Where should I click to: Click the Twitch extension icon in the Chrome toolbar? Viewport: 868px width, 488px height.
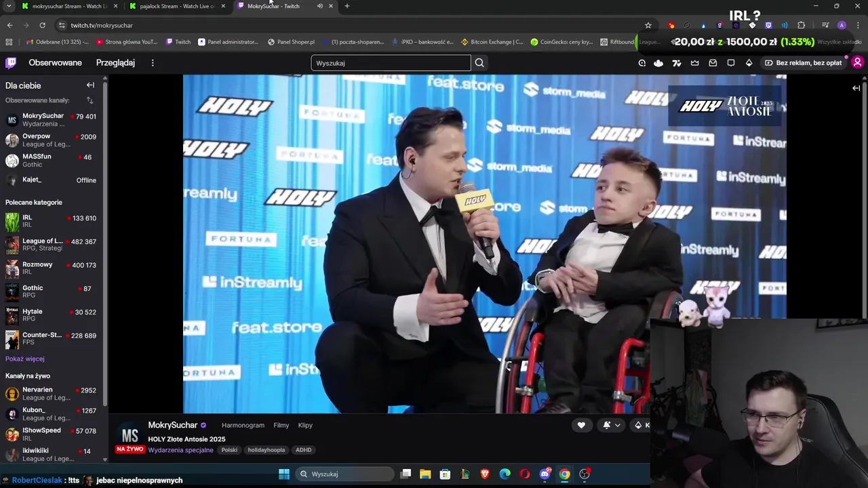(x=768, y=25)
